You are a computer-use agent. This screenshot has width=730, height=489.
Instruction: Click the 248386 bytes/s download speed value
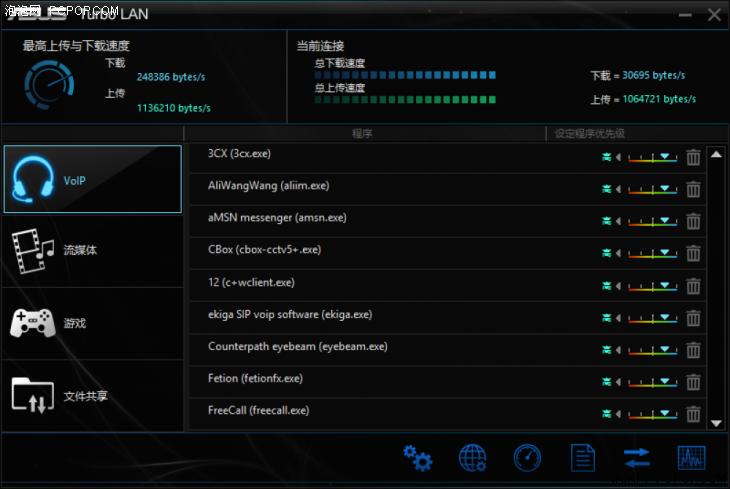171,77
